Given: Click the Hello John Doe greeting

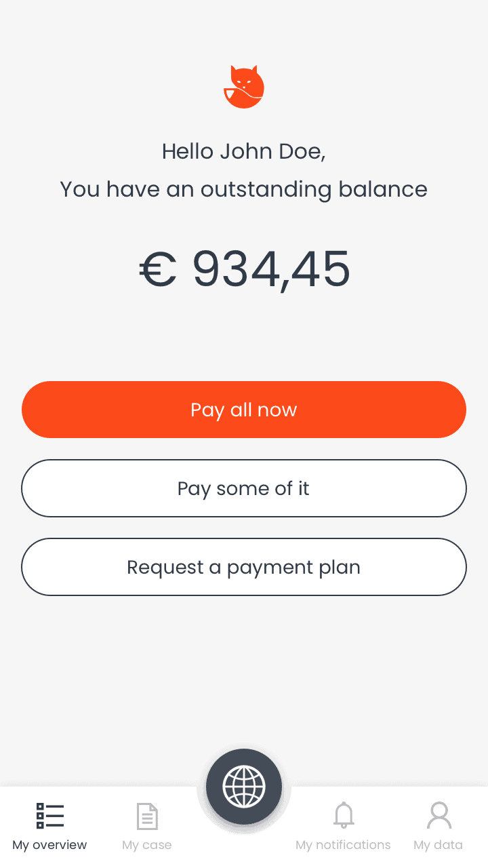Looking at the screenshot, I should pos(244,151).
